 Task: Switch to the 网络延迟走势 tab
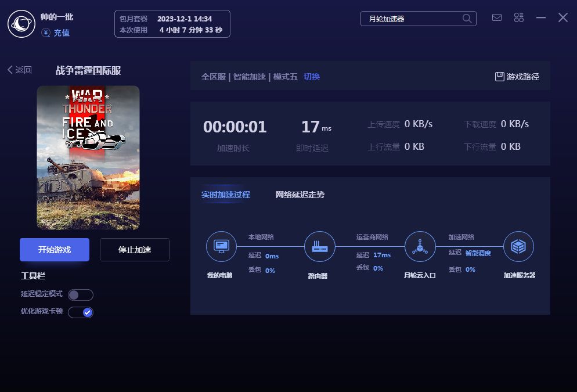[x=300, y=195]
